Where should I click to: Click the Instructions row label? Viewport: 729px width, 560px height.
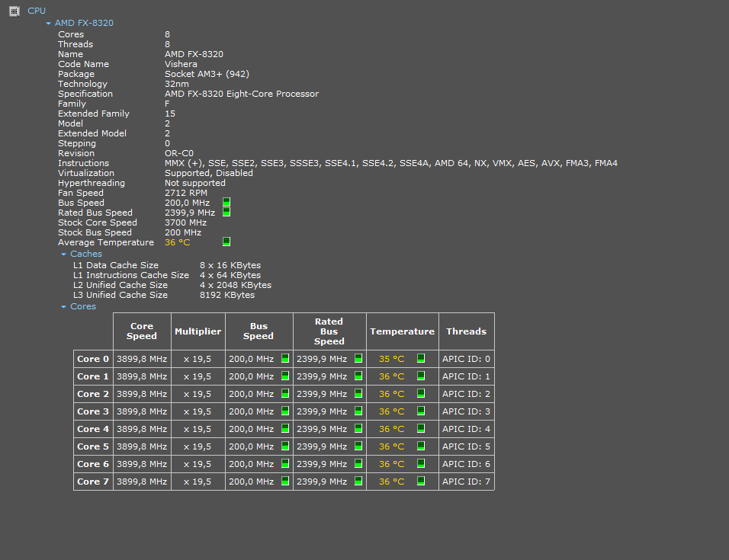[83, 163]
